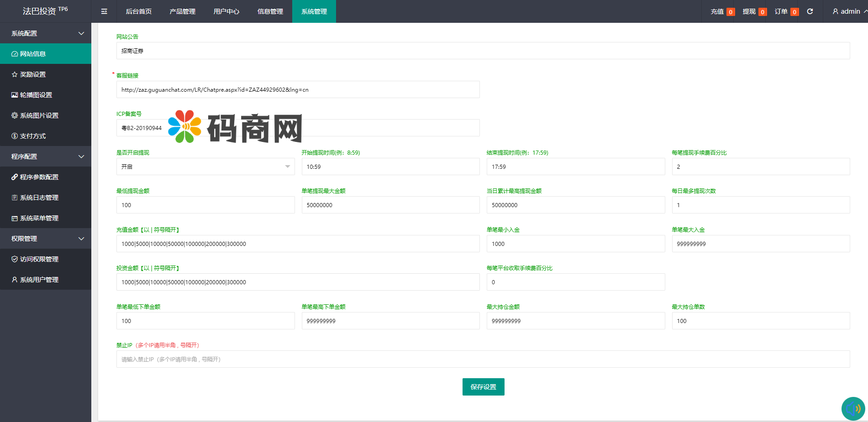Click the 保存设置 button
The width and height of the screenshot is (868, 422).
point(483,387)
